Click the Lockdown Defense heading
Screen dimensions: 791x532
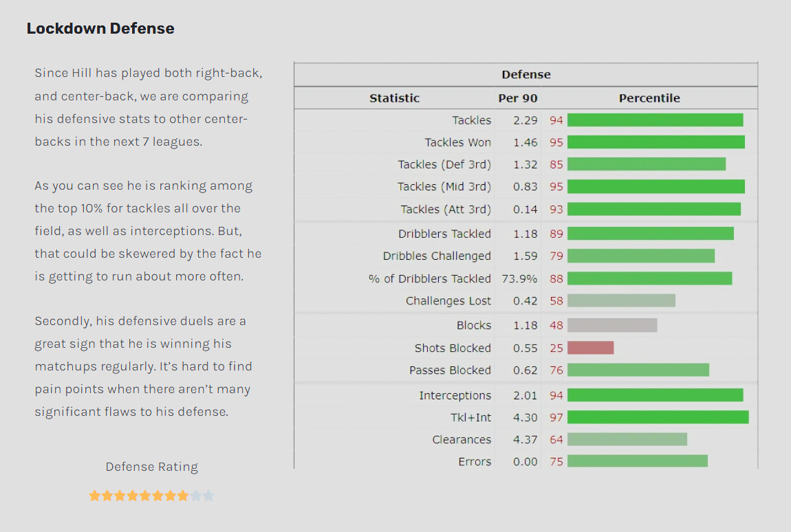100,28
